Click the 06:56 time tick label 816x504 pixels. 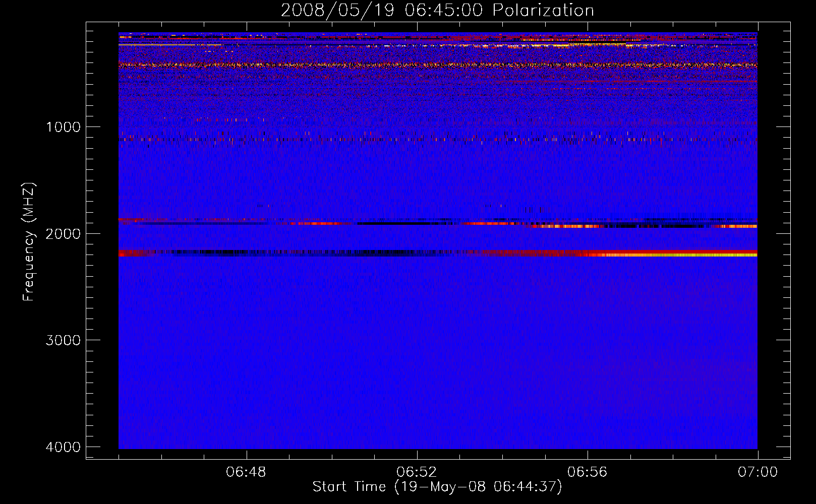587,472
